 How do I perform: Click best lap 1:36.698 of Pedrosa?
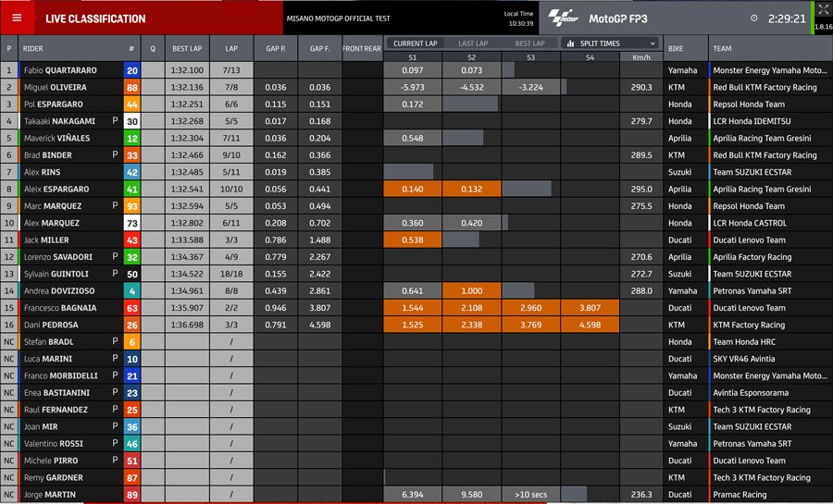[x=187, y=325]
